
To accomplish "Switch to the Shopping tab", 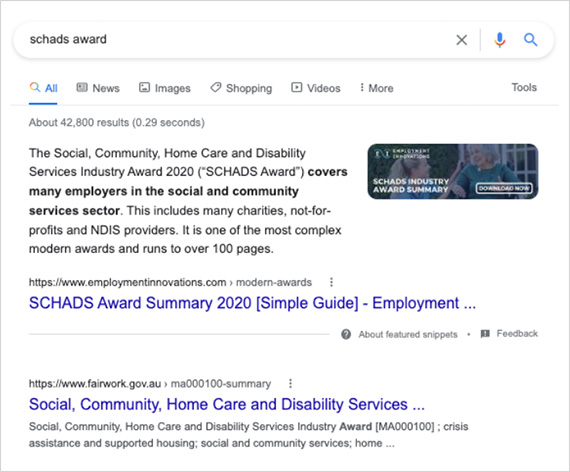I will pos(241,88).
